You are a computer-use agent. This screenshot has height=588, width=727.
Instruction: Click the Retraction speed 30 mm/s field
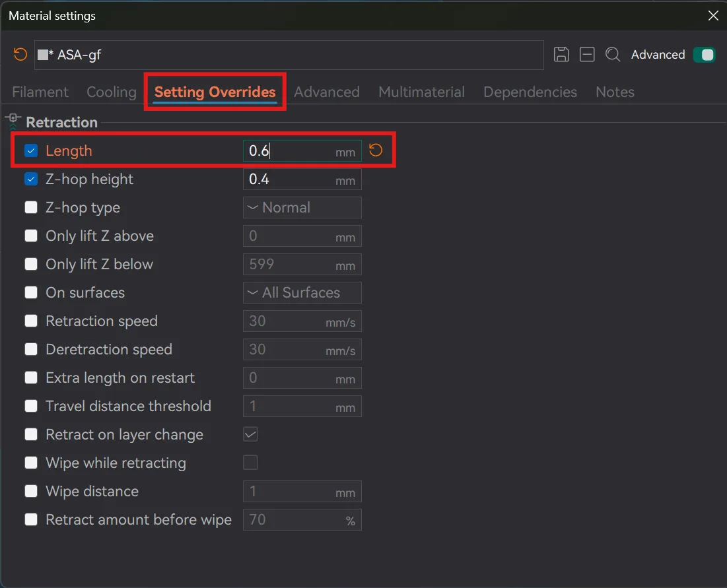[302, 321]
